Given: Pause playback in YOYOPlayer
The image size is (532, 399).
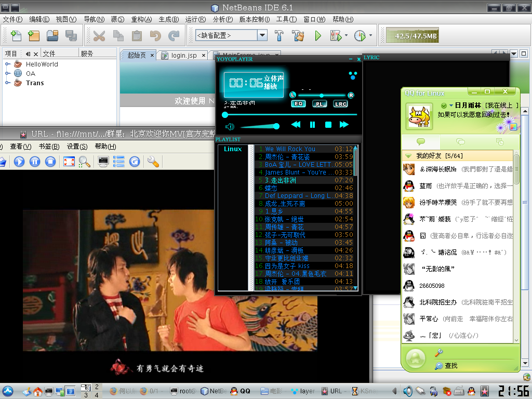Looking at the screenshot, I should click(312, 125).
